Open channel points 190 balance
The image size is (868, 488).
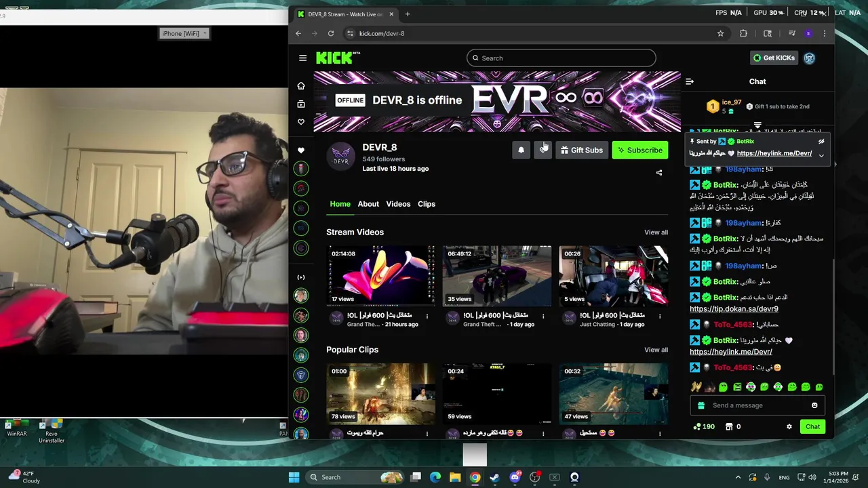(x=704, y=426)
